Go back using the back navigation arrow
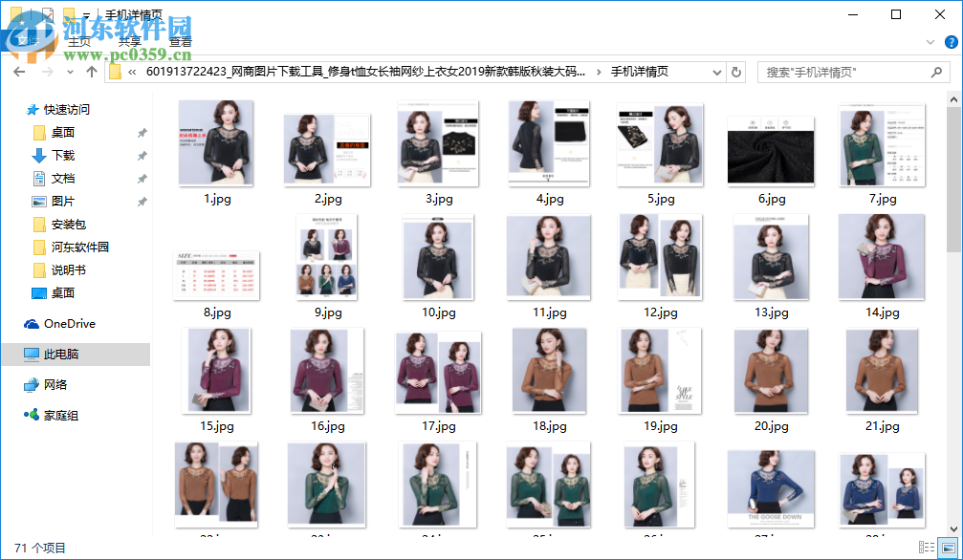The height and width of the screenshot is (560, 963). point(19,73)
